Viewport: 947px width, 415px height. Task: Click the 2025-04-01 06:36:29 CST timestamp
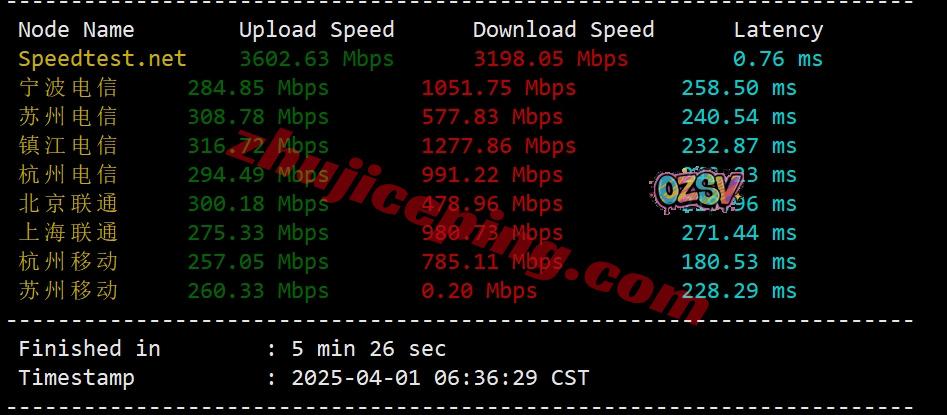click(440, 378)
